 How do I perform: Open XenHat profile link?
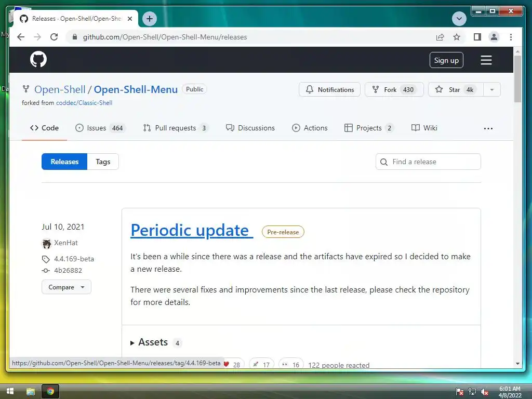point(66,243)
